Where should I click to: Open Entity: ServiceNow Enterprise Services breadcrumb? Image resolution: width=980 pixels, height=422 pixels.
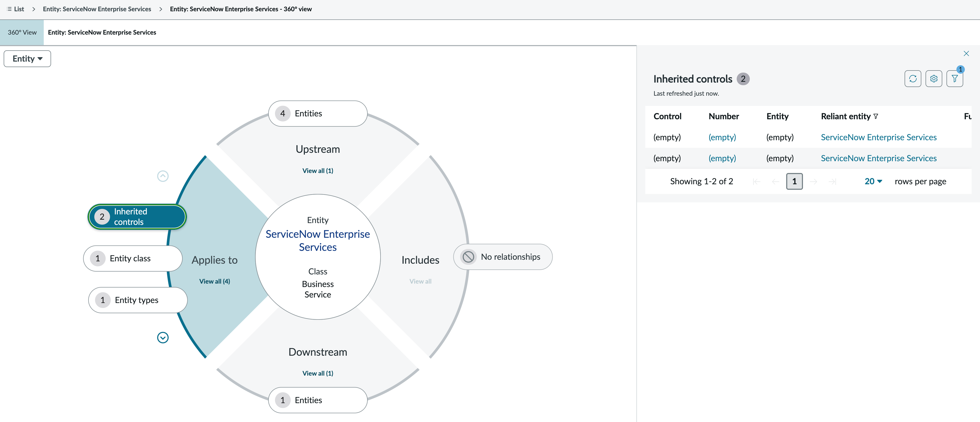(x=97, y=9)
